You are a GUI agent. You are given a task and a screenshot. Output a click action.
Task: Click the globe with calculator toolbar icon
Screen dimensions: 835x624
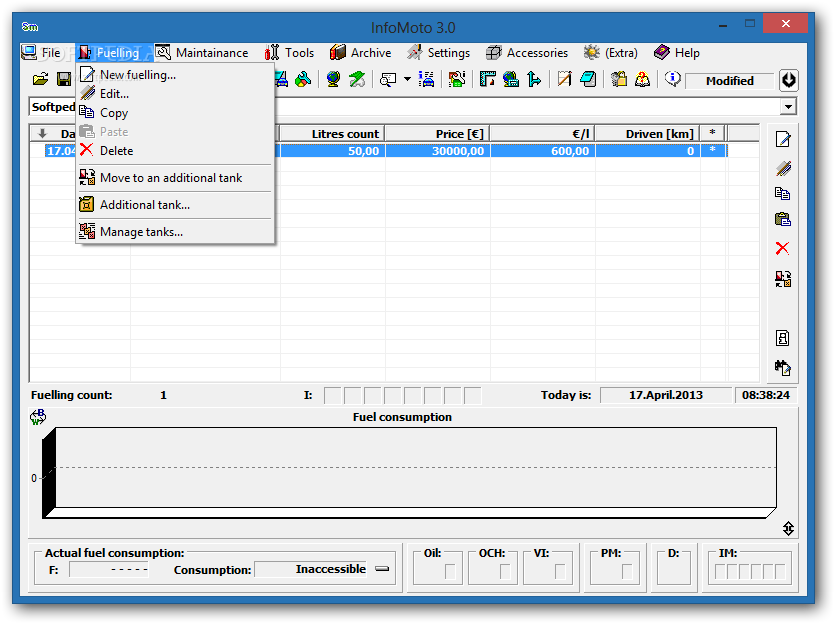tap(511, 80)
